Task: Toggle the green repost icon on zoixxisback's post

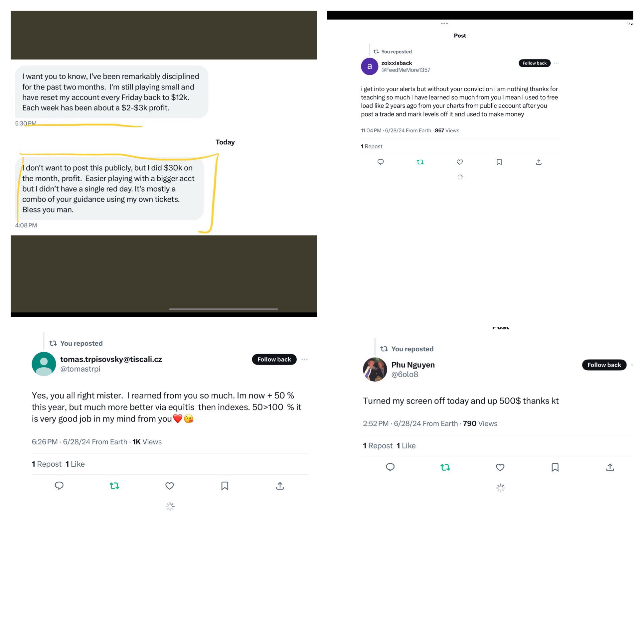Action: click(x=420, y=162)
